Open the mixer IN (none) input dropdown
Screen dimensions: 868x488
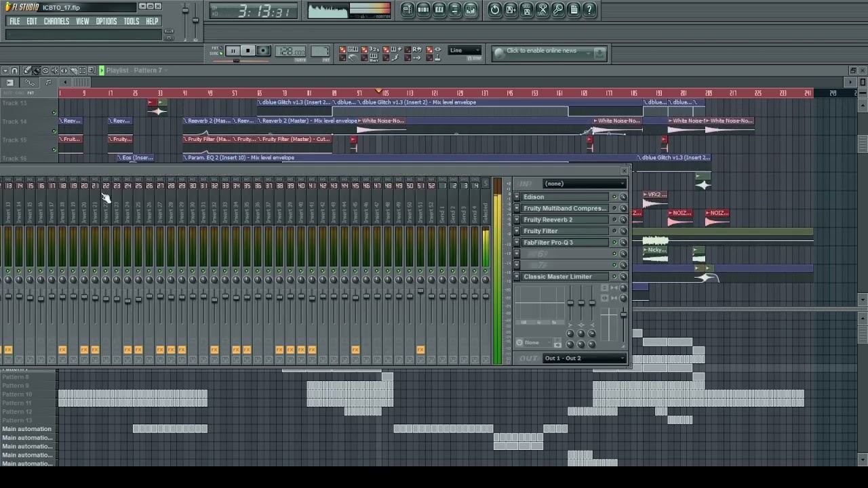coord(584,184)
